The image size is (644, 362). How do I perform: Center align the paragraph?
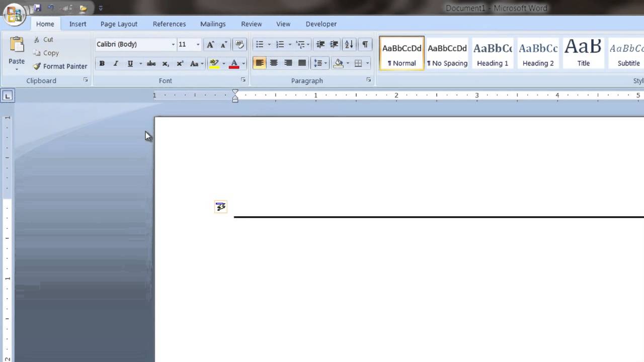274,63
